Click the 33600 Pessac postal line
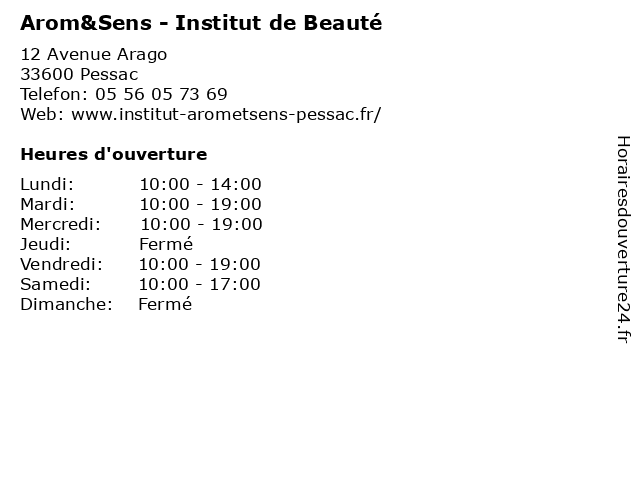Viewport: 640px width, 480px height. click(79, 74)
